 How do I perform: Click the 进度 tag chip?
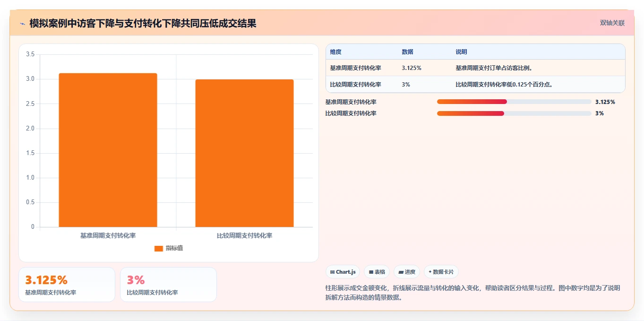point(407,272)
